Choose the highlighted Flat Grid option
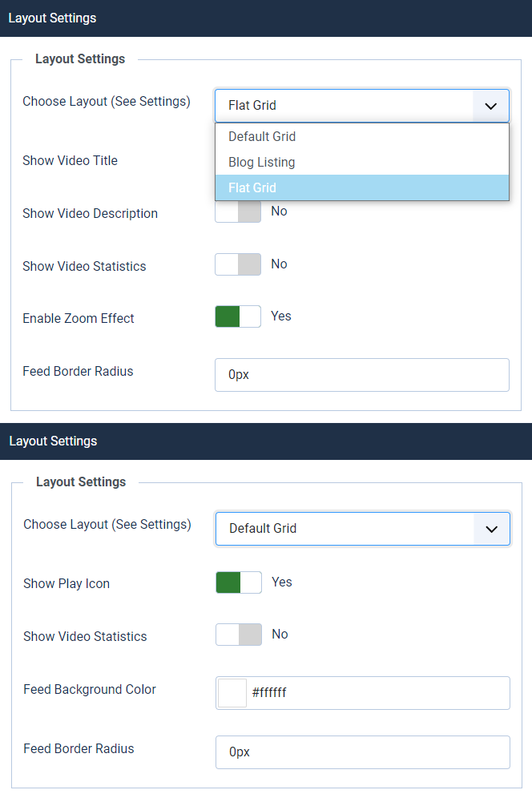This screenshot has width=532, height=802. 252,187
